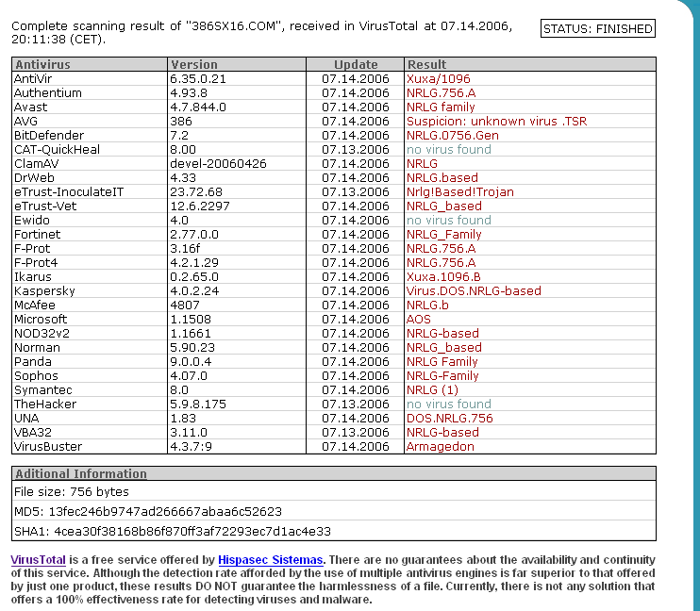Screen dimensions: 700x611
Task: Click the DOS.NRLG.756 result
Action: [x=450, y=419]
